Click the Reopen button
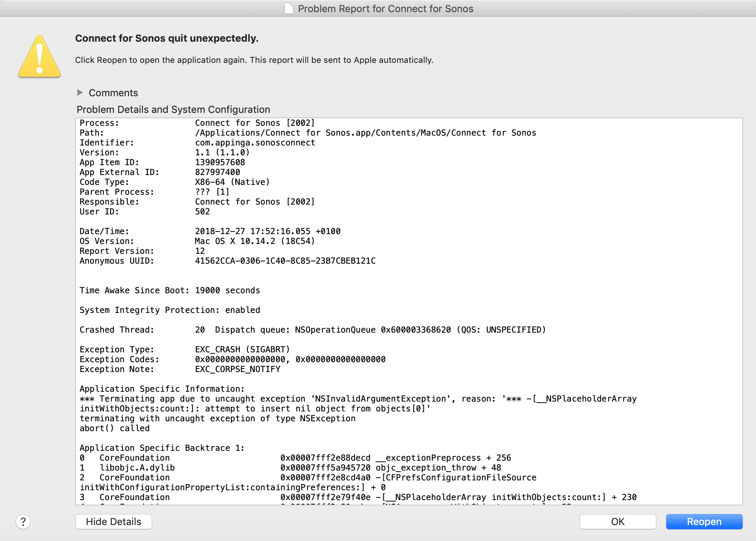The width and height of the screenshot is (756, 541). pos(704,522)
